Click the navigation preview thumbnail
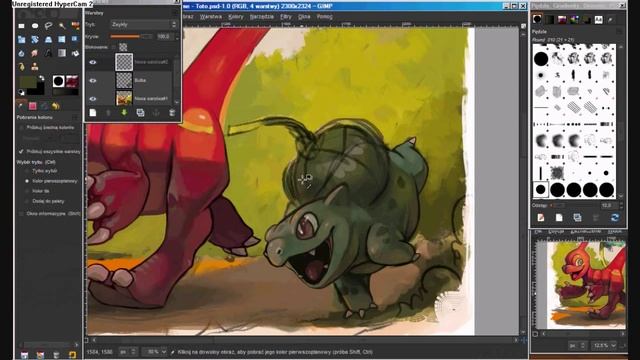 pos(586,284)
